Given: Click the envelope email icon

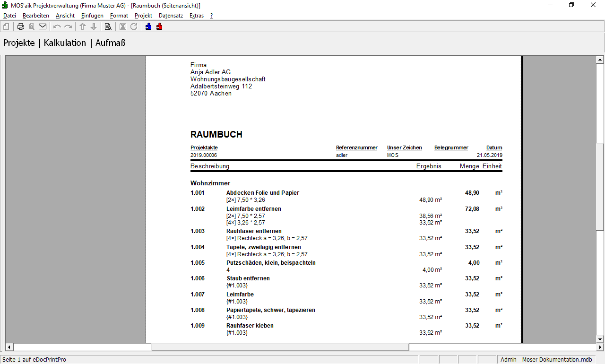Looking at the screenshot, I should tap(43, 26).
